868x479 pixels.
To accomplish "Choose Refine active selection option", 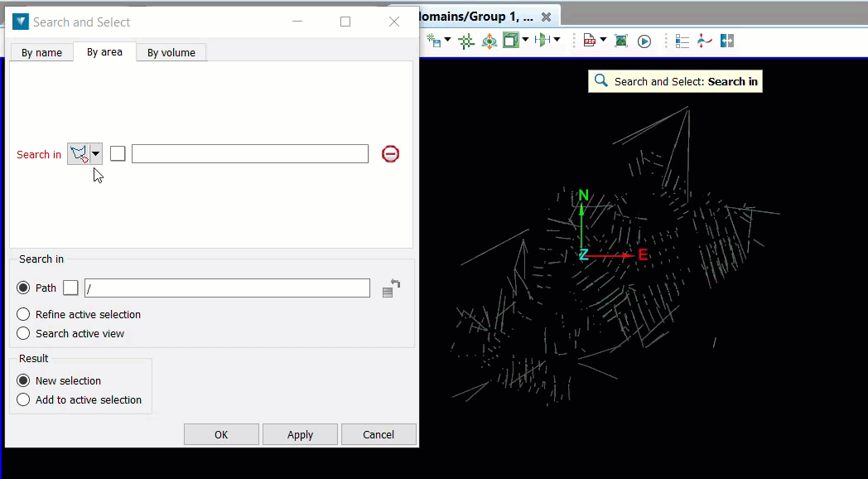I will tap(23, 315).
